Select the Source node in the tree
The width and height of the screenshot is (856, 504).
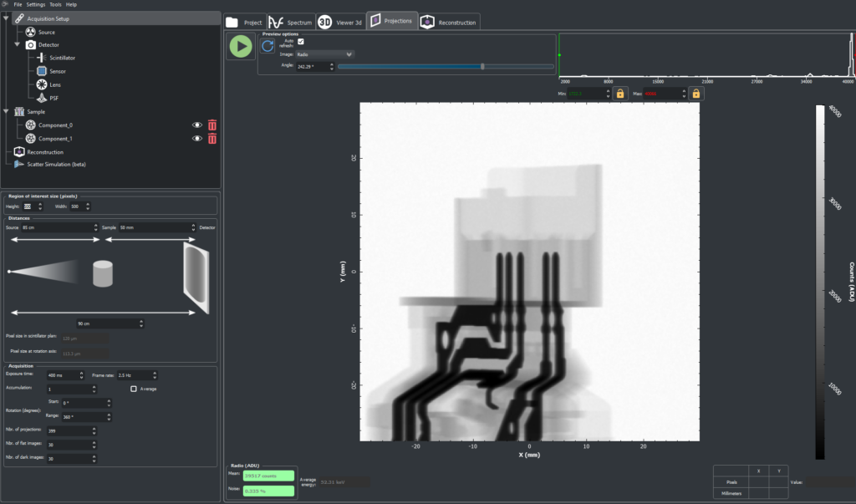[x=46, y=32]
